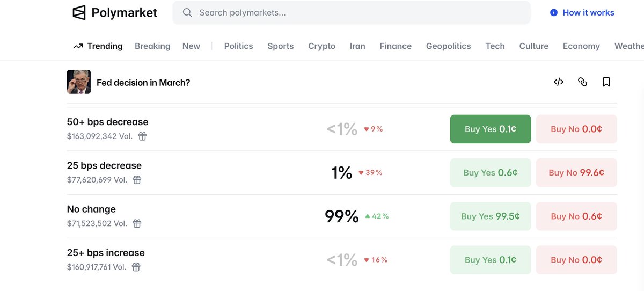Screen dimensions: 644x291
Task: Click the $163,092,342 Vol. text
Action: click(100, 136)
